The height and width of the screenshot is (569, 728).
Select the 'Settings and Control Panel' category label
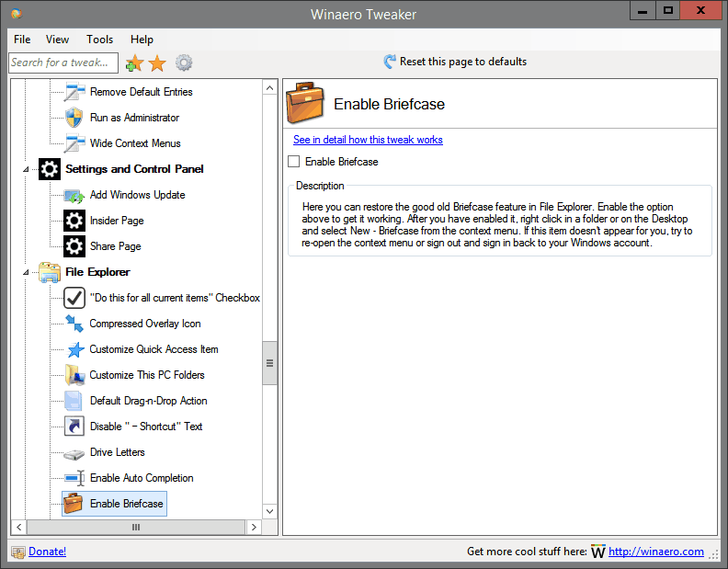(x=134, y=169)
